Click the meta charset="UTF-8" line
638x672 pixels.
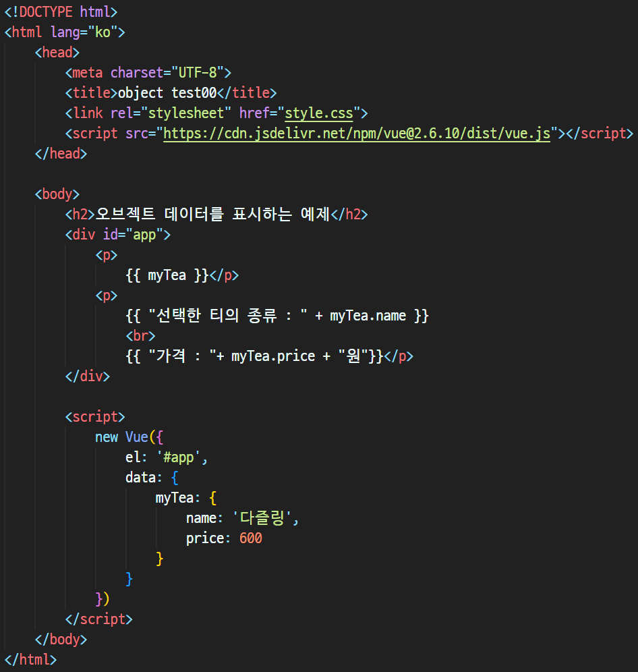point(148,73)
